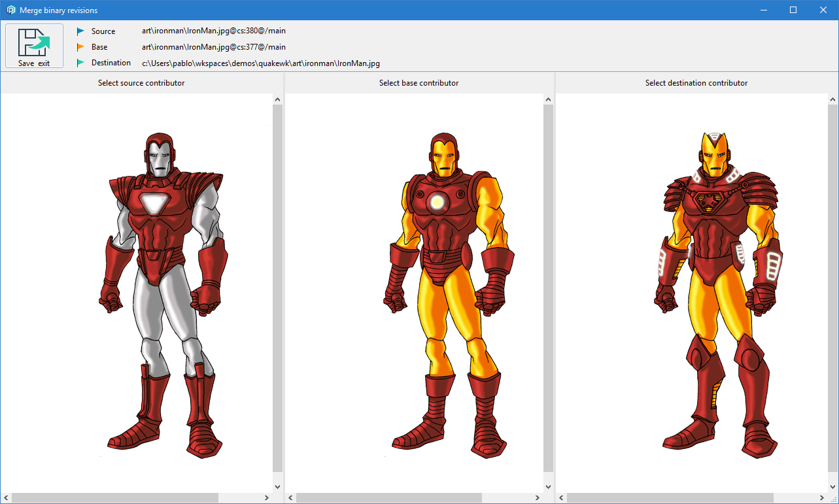Image resolution: width=839 pixels, height=504 pixels.
Task: Click source pane vertical scrollbar thumb
Action: tap(277, 288)
